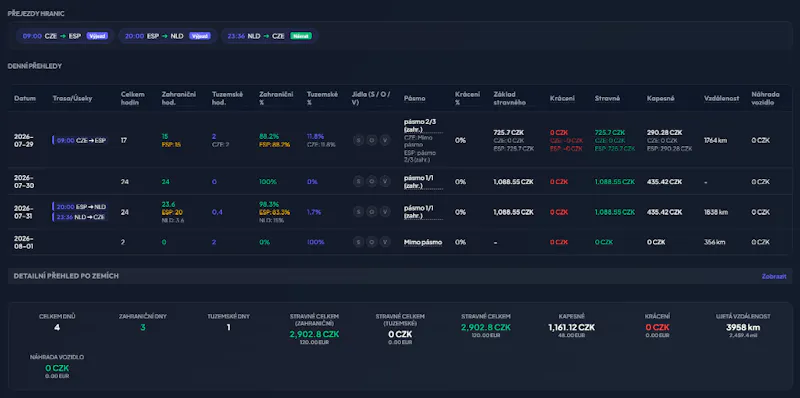
Task: Click the Výjezd badge on CZE → ESP chip
Action: pyautogui.click(x=97, y=36)
